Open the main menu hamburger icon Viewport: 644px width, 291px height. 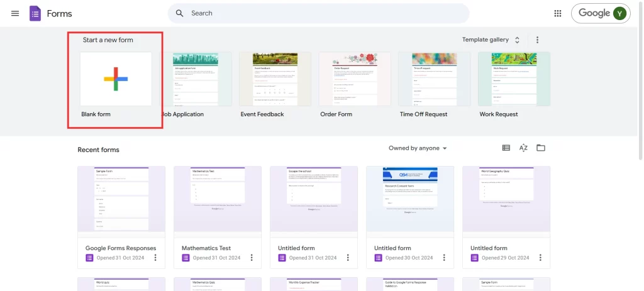pos(15,13)
